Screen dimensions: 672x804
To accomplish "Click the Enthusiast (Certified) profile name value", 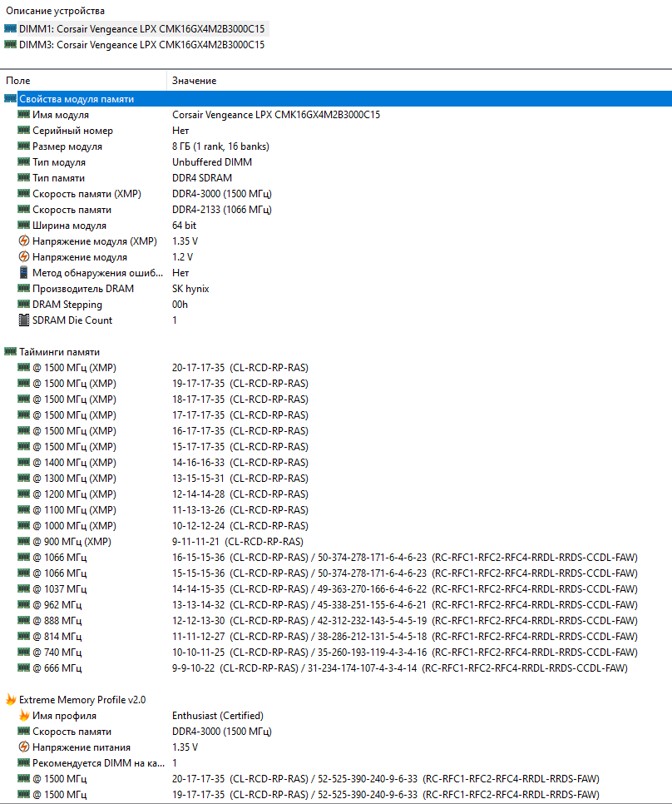I will tap(218, 715).
